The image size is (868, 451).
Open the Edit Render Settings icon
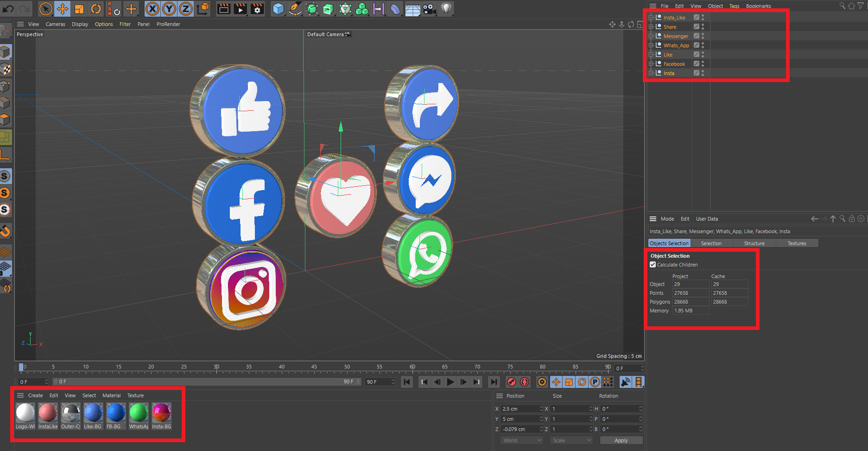(257, 9)
